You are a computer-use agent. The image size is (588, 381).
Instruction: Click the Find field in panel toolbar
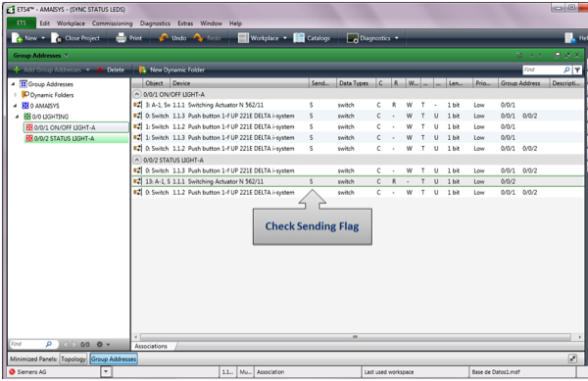click(542, 70)
